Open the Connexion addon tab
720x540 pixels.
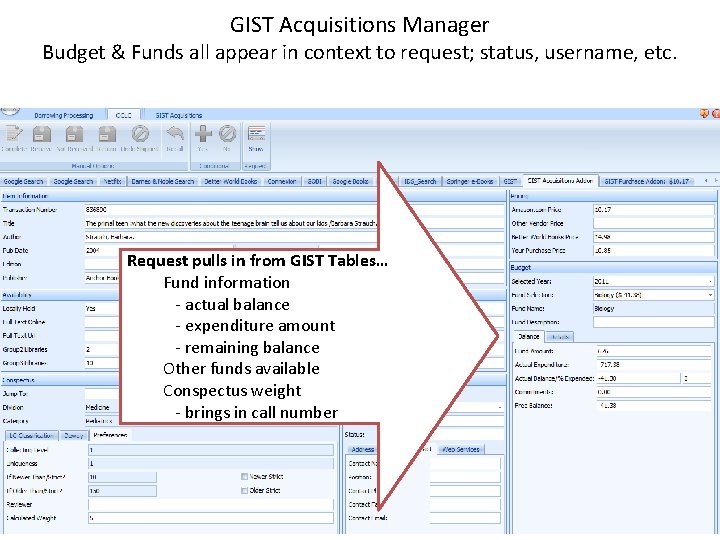[x=282, y=181]
